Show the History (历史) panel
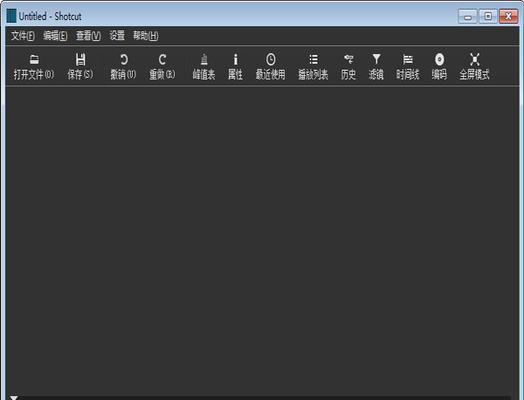Viewport: 524px width, 400px height. pos(348,66)
